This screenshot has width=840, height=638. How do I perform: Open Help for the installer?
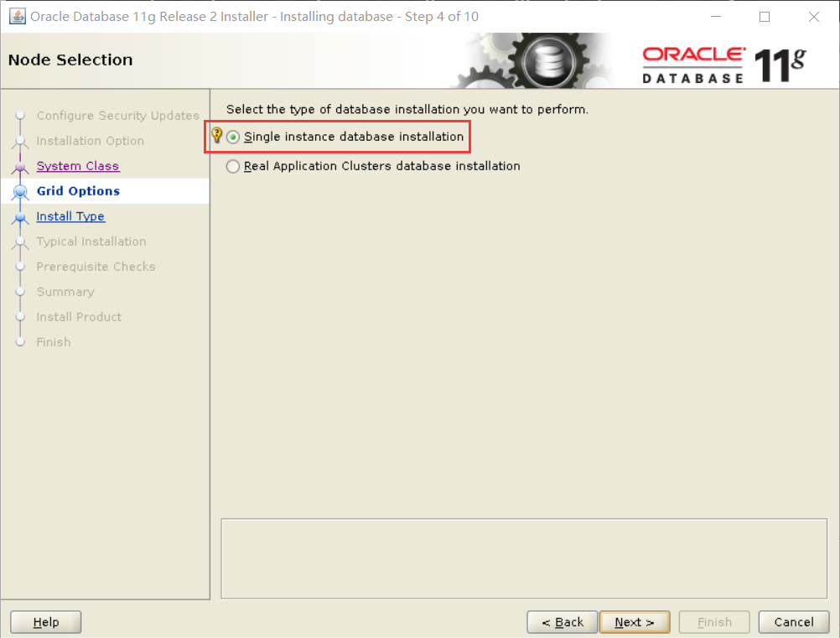tap(46, 622)
